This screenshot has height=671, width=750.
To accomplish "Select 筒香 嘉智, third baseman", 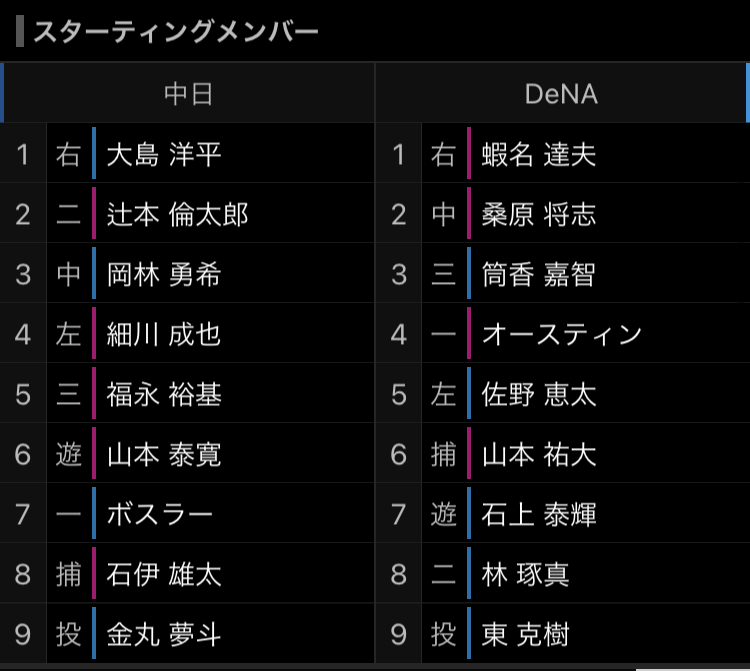I will pyautogui.click(x=539, y=275).
